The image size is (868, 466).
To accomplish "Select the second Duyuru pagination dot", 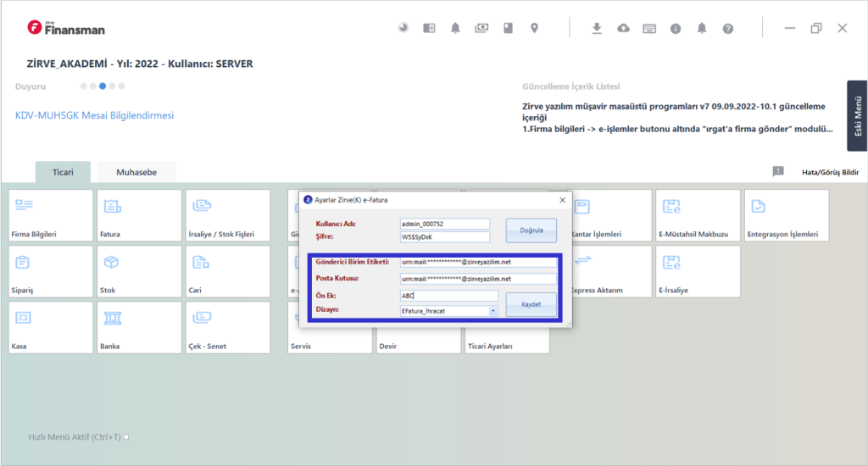I will (x=93, y=86).
